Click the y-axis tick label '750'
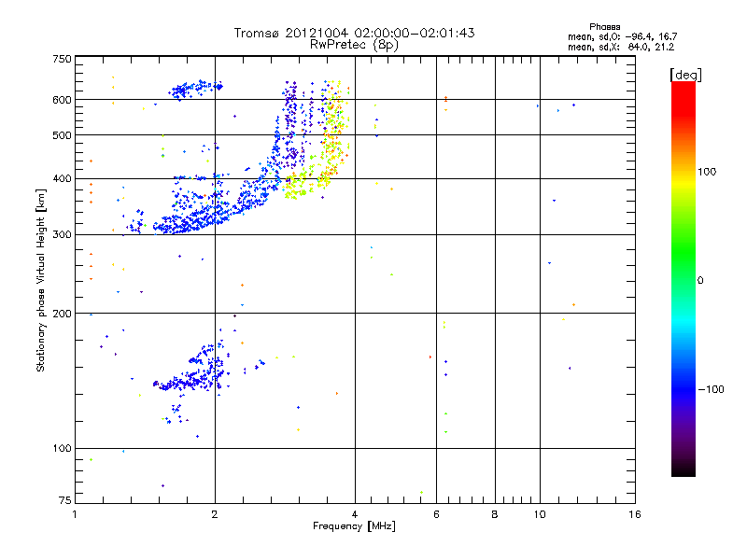The image size is (747, 560). click(x=62, y=59)
